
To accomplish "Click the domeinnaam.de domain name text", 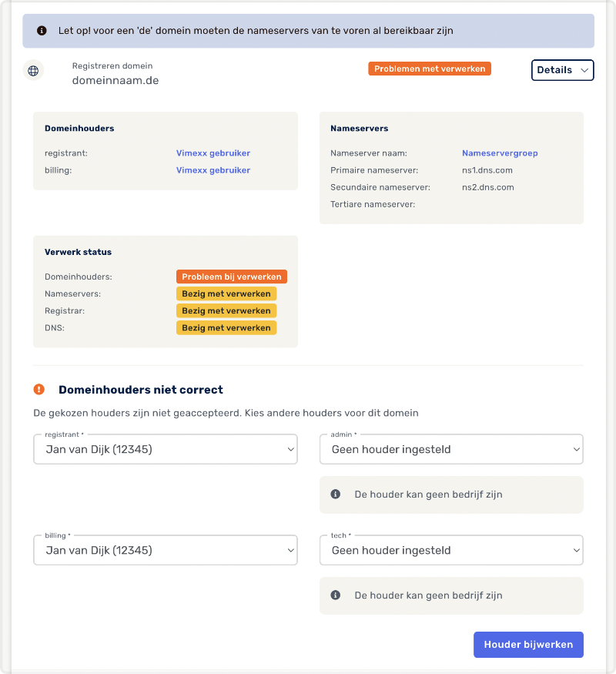I will pyautogui.click(x=115, y=80).
